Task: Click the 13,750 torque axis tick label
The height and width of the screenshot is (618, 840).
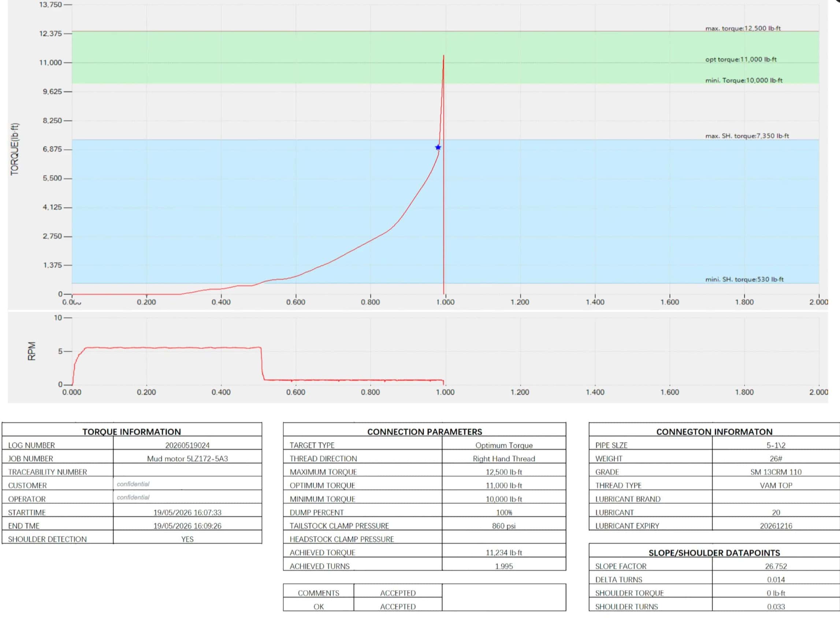Action: [x=51, y=4]
